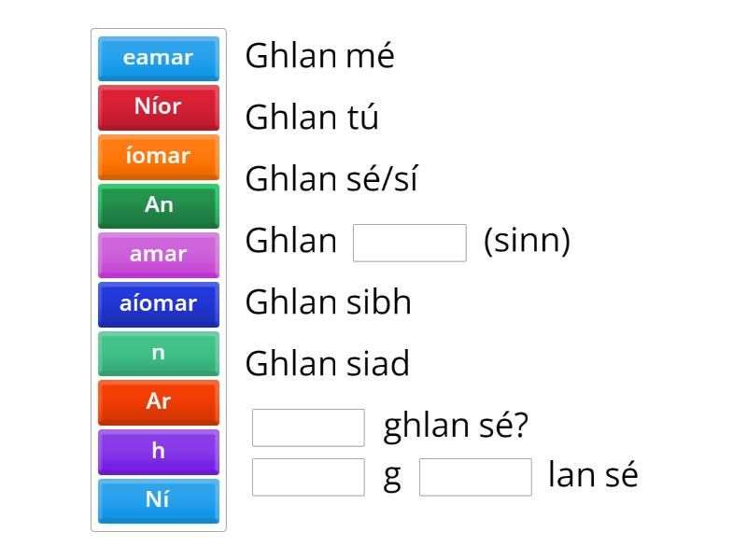
Task: Select the dark blue 'aíomar' tile
Action: pos(158,304)
